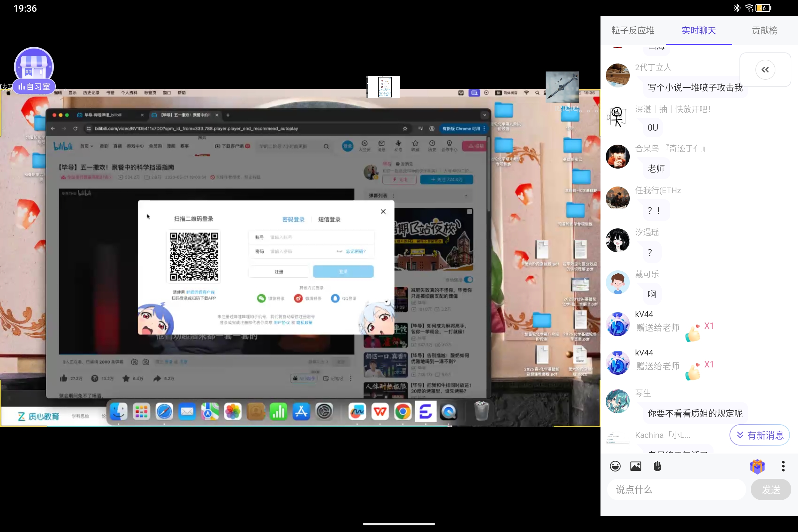Collapse the chat panel with double-chevron button
Screen dimensions: 798x532
(765, 70)
